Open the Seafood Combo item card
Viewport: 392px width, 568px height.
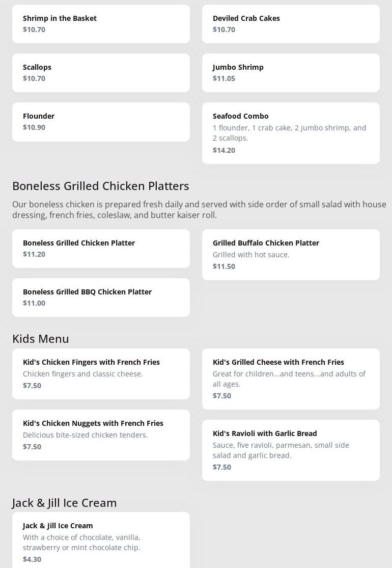click(291, 133)
